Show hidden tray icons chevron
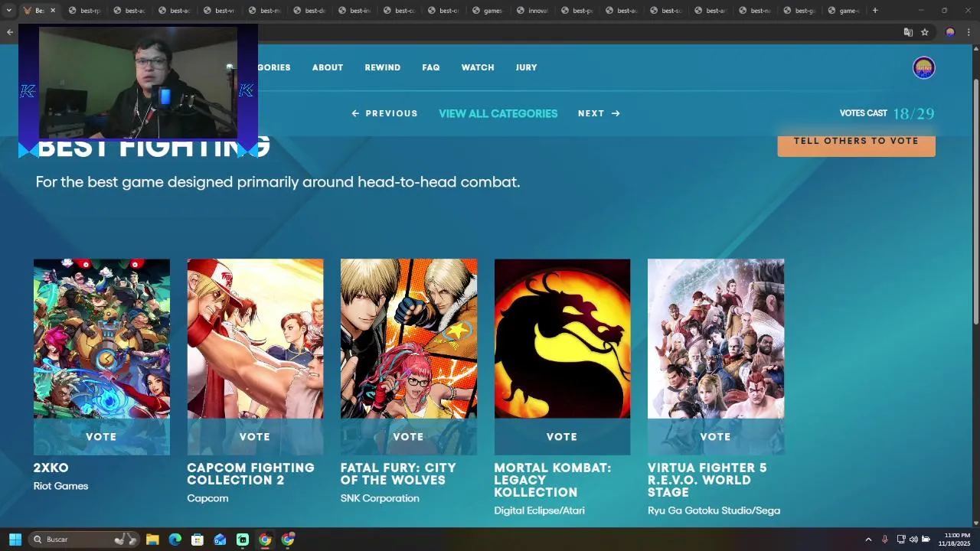The image size is (980, 551). click(868, 540)
